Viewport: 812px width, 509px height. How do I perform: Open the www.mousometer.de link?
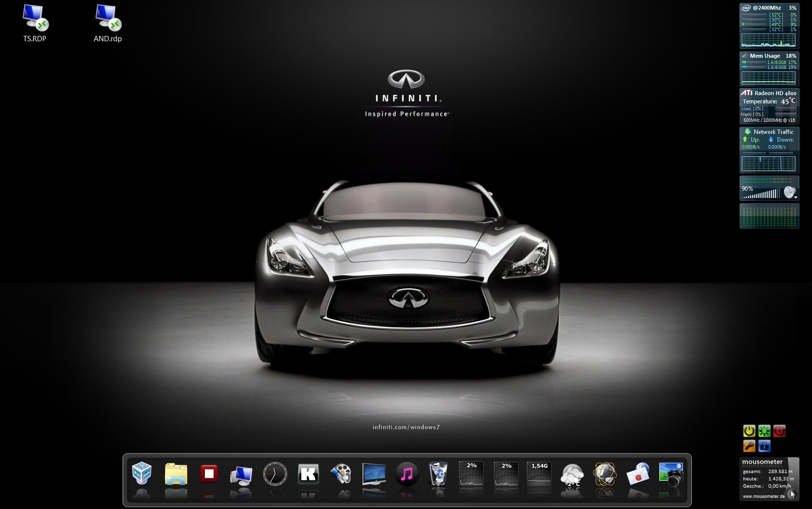tap(763, 496)
